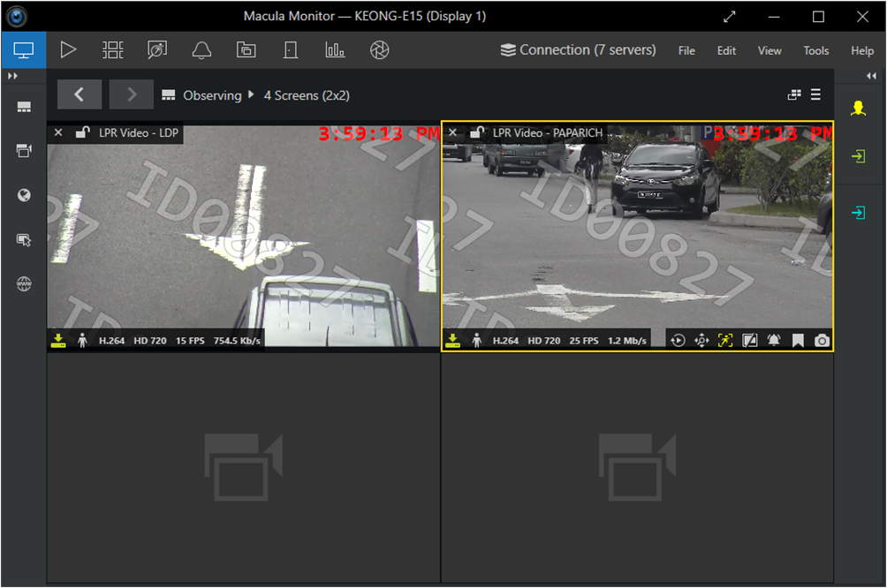Add a bookmark on the PAPARICH video
The height and width of the screenshot is (588, 887).
pos(798,341)
